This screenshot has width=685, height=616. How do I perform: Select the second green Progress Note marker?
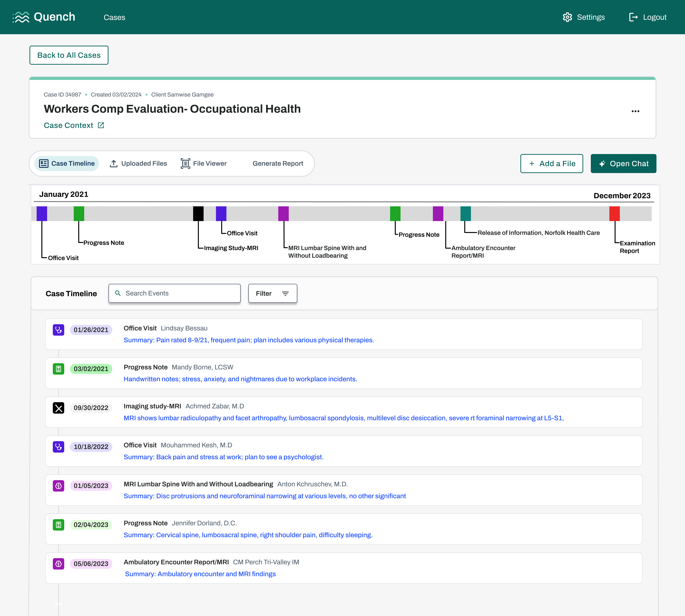click(x=395, y=214)
